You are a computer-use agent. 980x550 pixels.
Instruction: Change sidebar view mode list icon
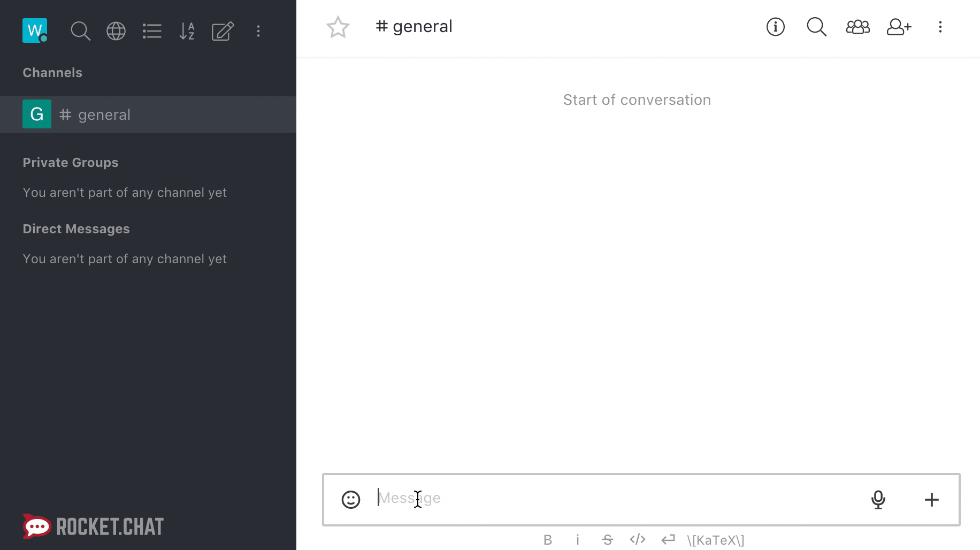[152, 31]
